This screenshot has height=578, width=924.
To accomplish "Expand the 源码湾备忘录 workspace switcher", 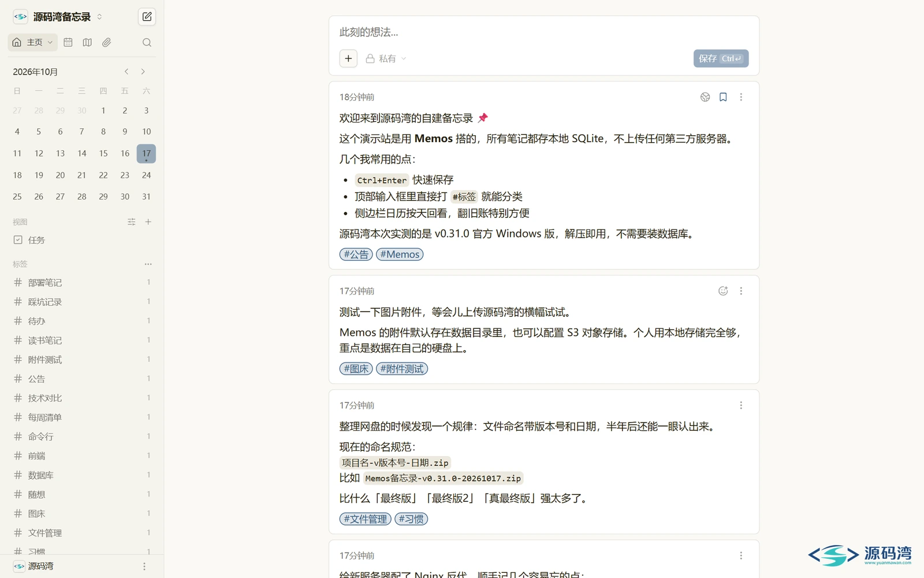I will click(x=58, y=17).
